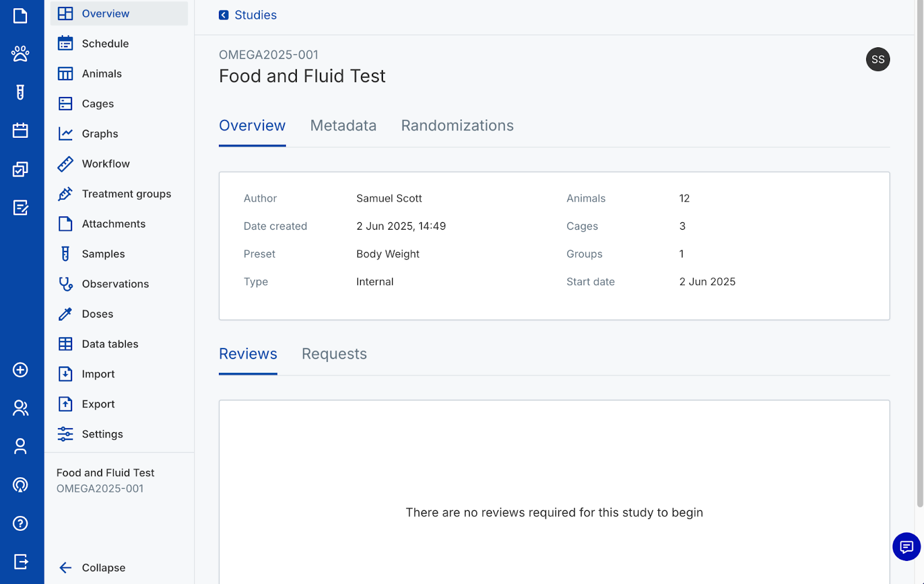Click the logout icon at bottom left
This screenshot has width=924, height=584.
tap(20, 561)
